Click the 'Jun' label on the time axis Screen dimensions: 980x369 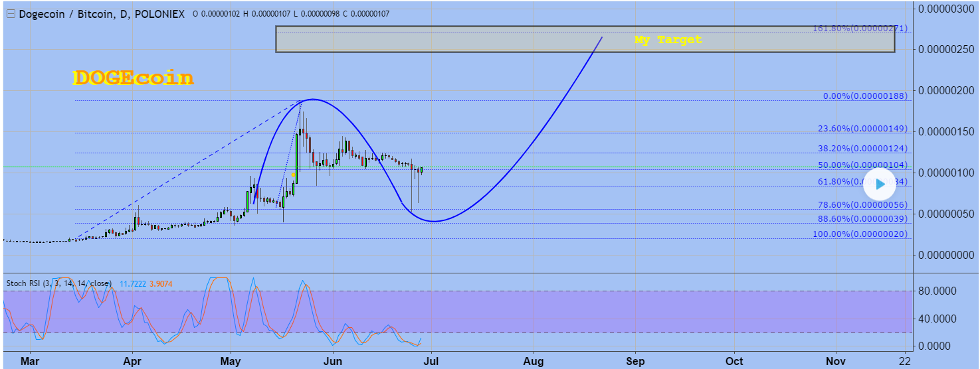coord(332,361)
